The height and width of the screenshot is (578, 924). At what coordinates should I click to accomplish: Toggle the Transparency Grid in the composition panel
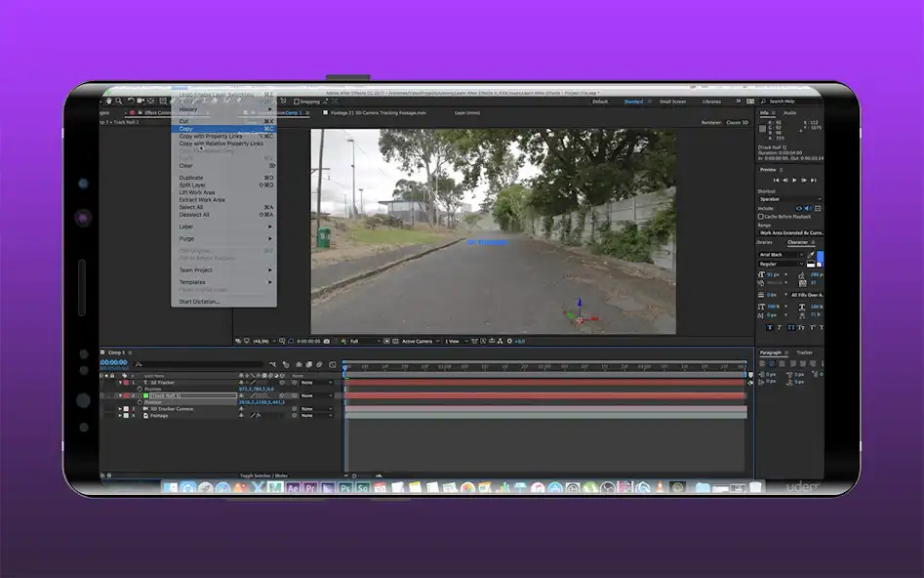click(394, 342)
